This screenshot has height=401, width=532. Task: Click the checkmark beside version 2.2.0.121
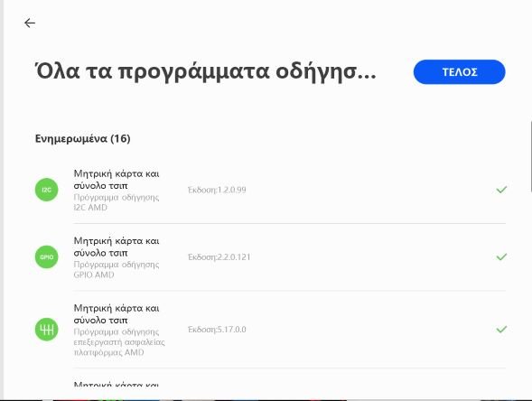pyautogui.click(x=501, y=256)
